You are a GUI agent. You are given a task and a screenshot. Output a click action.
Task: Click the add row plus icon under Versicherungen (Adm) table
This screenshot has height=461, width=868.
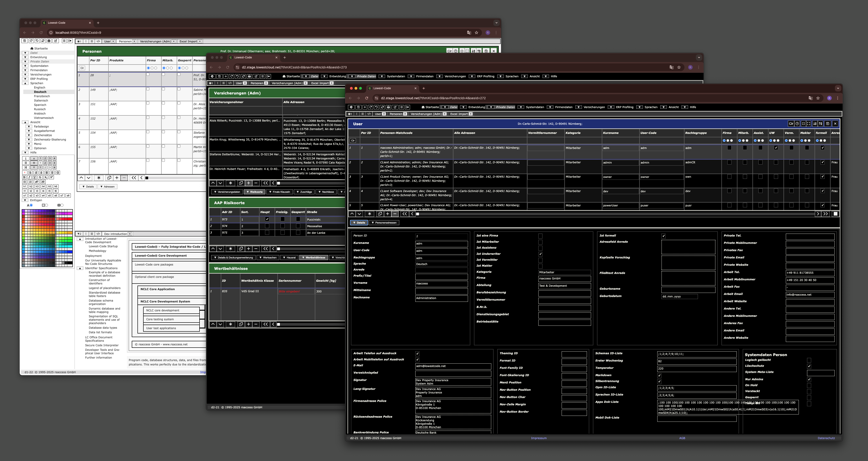pos(248,183)
